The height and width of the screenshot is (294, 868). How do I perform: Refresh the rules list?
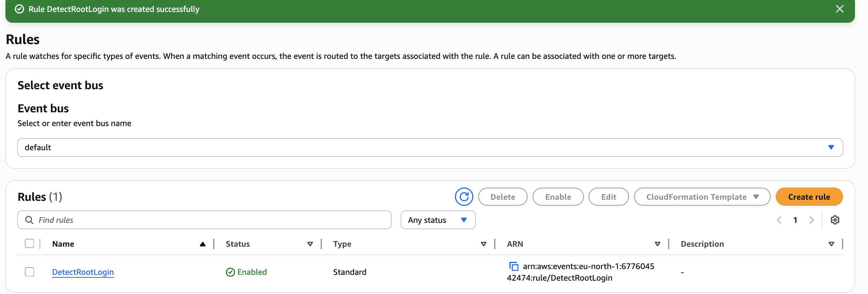click(464, 197)
